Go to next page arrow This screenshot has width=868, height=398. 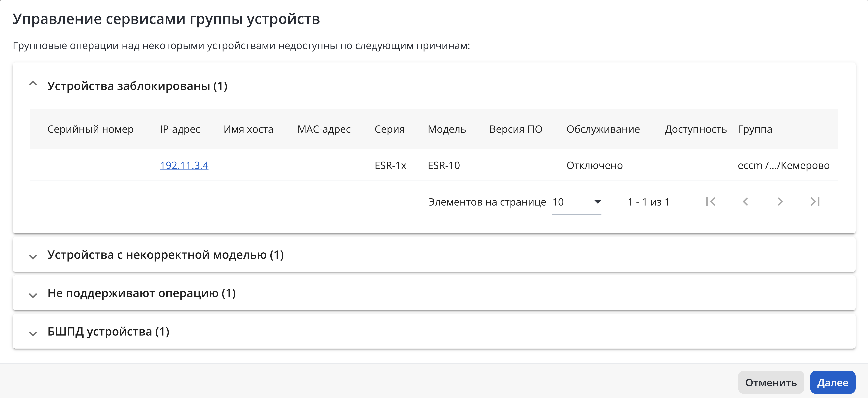[x=780, y=202]
